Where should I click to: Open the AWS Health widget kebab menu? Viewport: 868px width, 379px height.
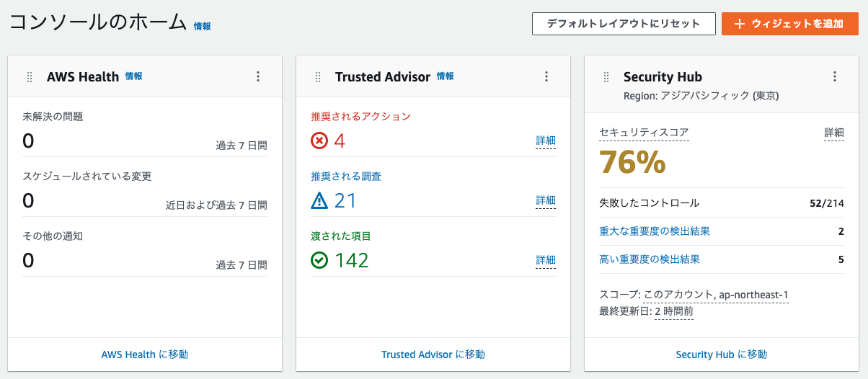[x=258, y=76]
